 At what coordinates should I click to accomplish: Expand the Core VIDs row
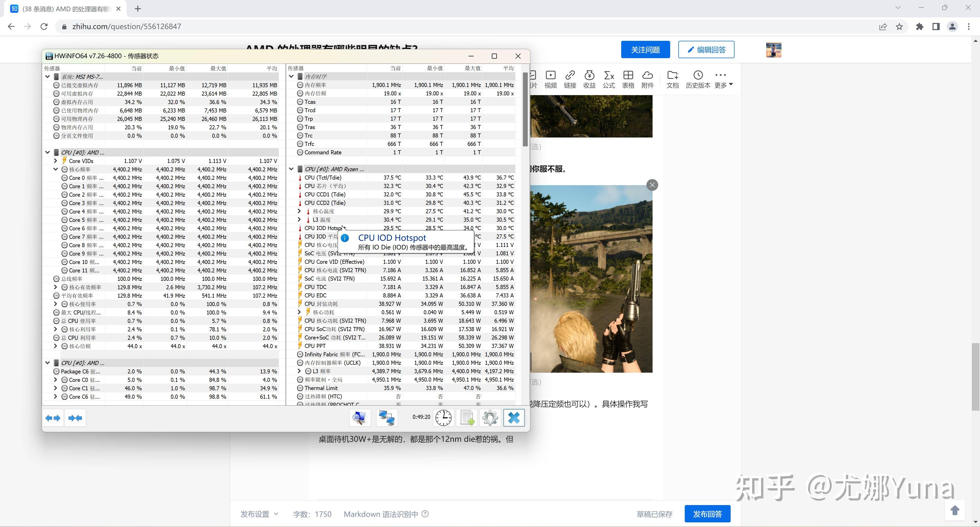tap(56, 161)
